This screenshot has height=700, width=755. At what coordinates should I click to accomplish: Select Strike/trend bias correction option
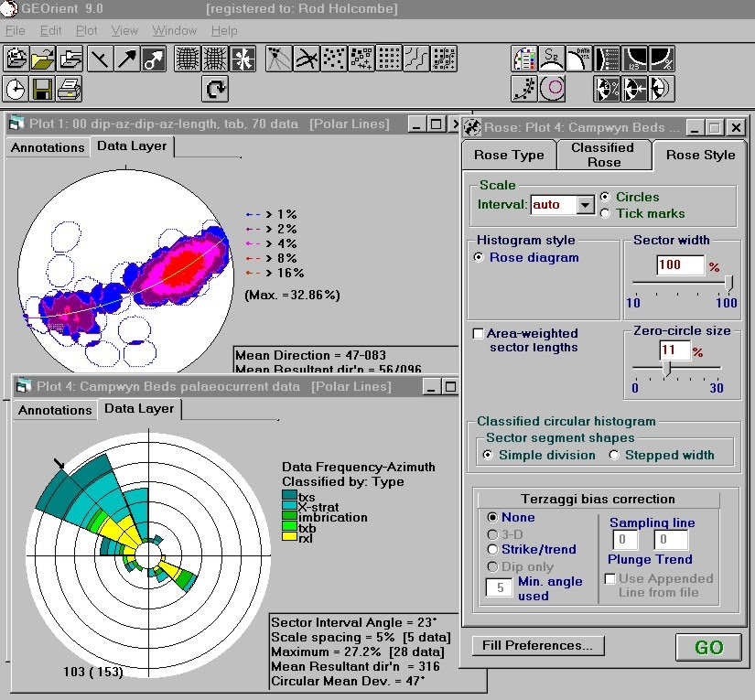click(492, 549)
